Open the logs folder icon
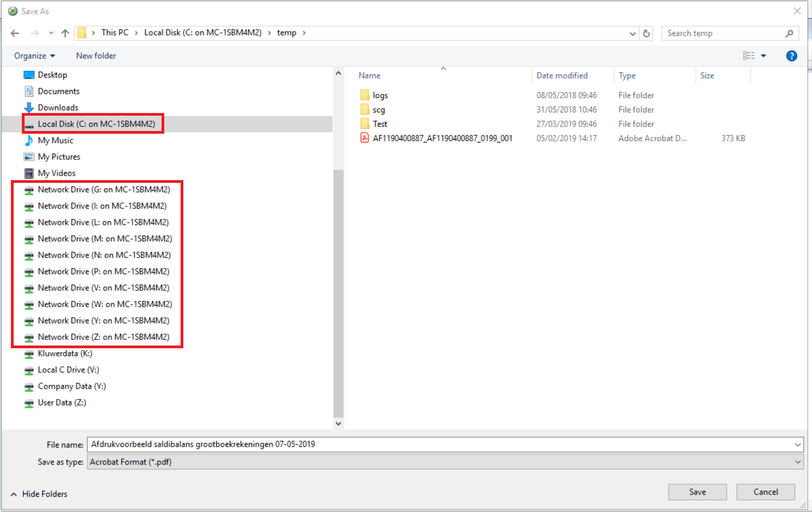The height and width of the screenshot is (512, 812). [x=365, y=95]
